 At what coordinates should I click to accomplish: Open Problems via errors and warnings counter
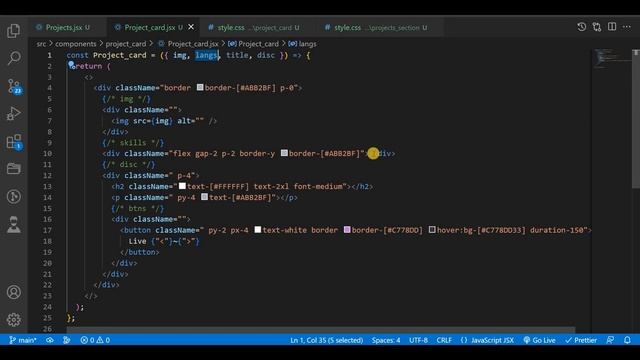coord(95,340)
